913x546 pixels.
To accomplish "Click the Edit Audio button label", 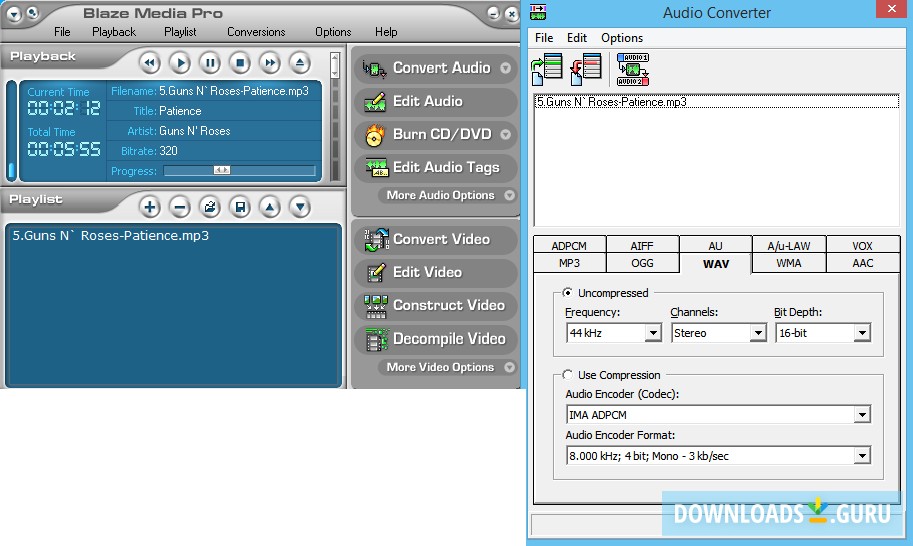I will click(x=428, y=101).
